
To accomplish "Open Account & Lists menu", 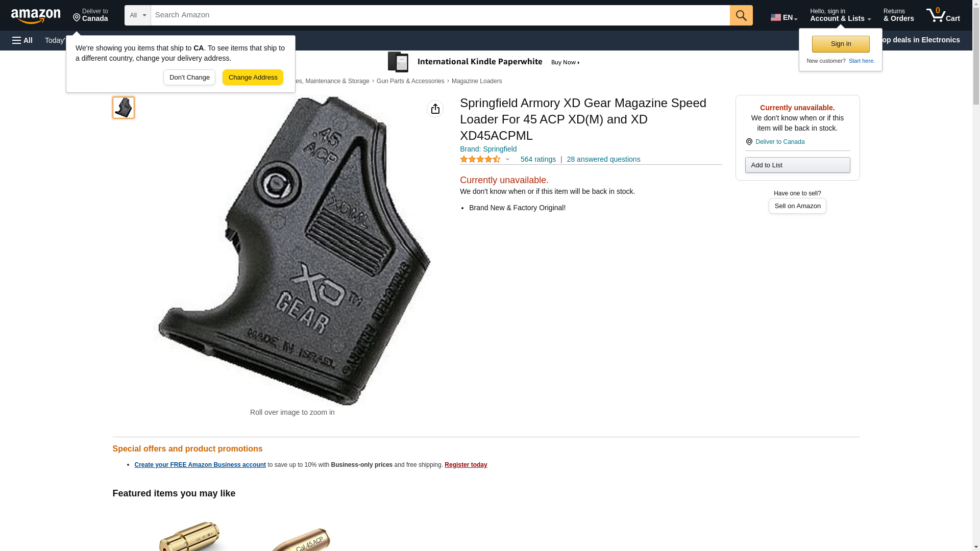I will pyautogui.click(x=840, y=15).
